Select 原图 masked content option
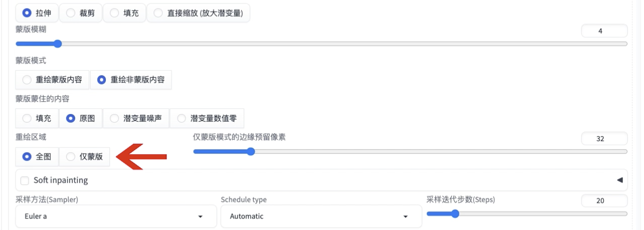644x230 pixels. [x=81, y=119]
